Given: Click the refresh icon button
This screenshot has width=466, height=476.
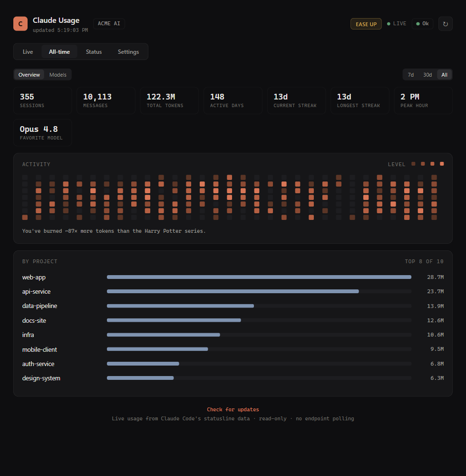Looking at the screenshot, I should (x=446, y=24).
